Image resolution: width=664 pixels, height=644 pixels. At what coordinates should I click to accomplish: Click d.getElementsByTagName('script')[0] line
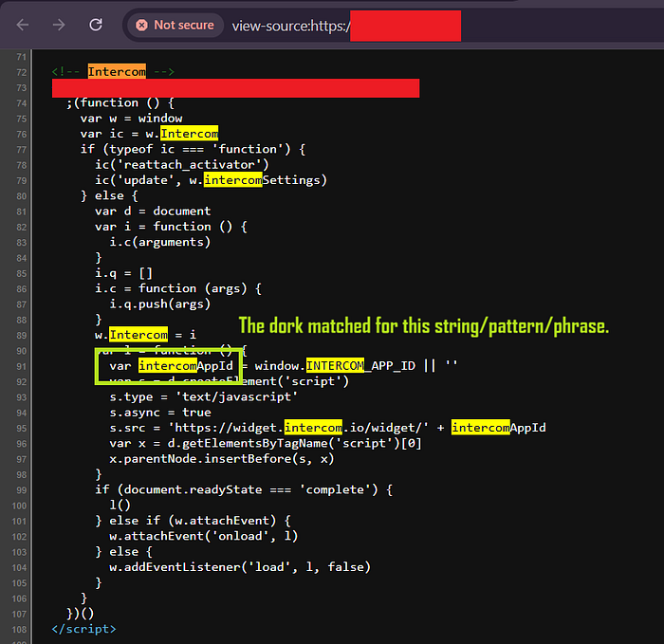(266, 443)
